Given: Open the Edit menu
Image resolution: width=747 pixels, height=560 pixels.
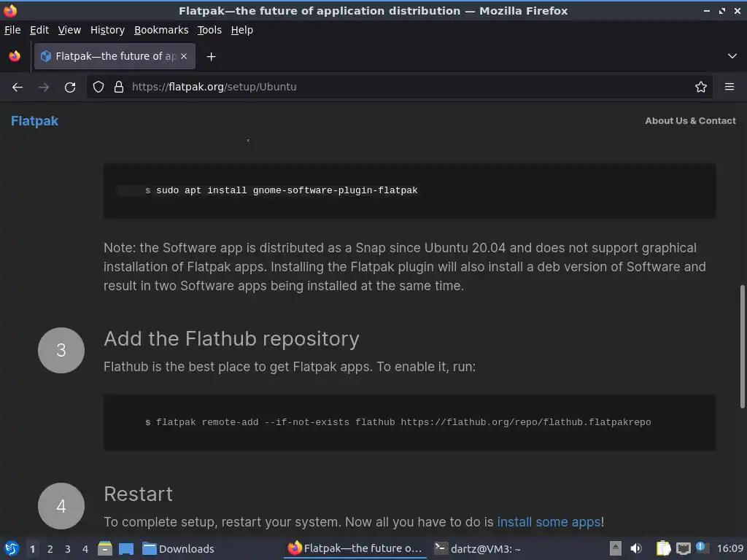Looking at the screenshot, I should (39, 30).
